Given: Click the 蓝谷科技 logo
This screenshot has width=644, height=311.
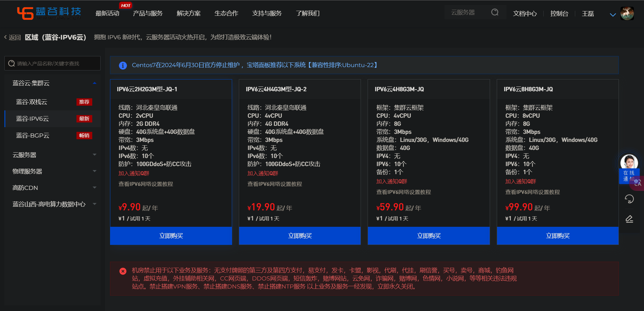Looking at the screenshot, I should coord(49,13).
